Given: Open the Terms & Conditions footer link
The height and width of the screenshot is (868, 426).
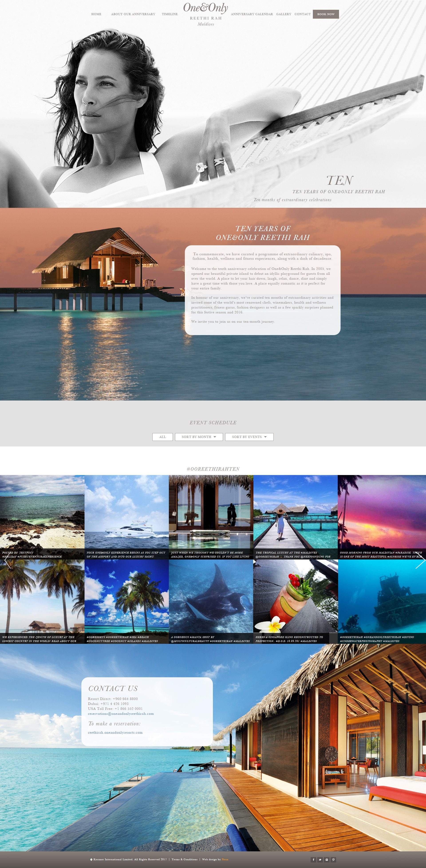Looking at the screenshot, I should (x=184, y=859).
